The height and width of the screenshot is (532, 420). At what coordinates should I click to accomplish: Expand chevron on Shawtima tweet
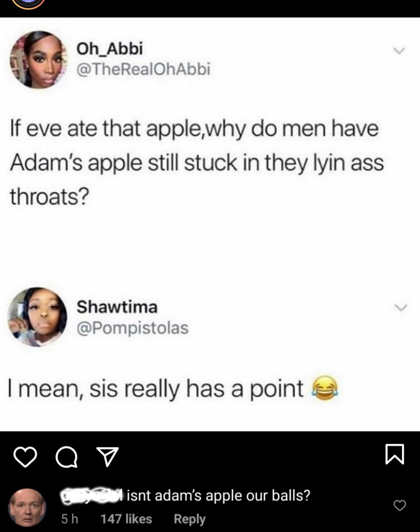[x=401, y=307]
